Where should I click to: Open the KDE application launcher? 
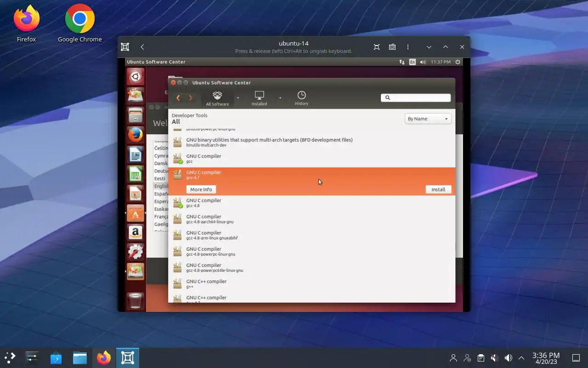point(10,357)
